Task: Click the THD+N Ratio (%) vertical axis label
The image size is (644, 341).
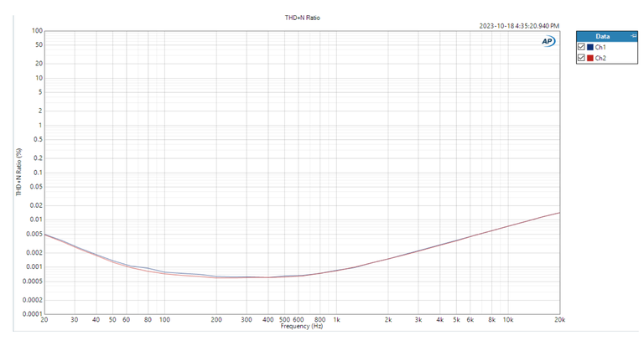Action: pyautogui.click(x=18, y=172)
